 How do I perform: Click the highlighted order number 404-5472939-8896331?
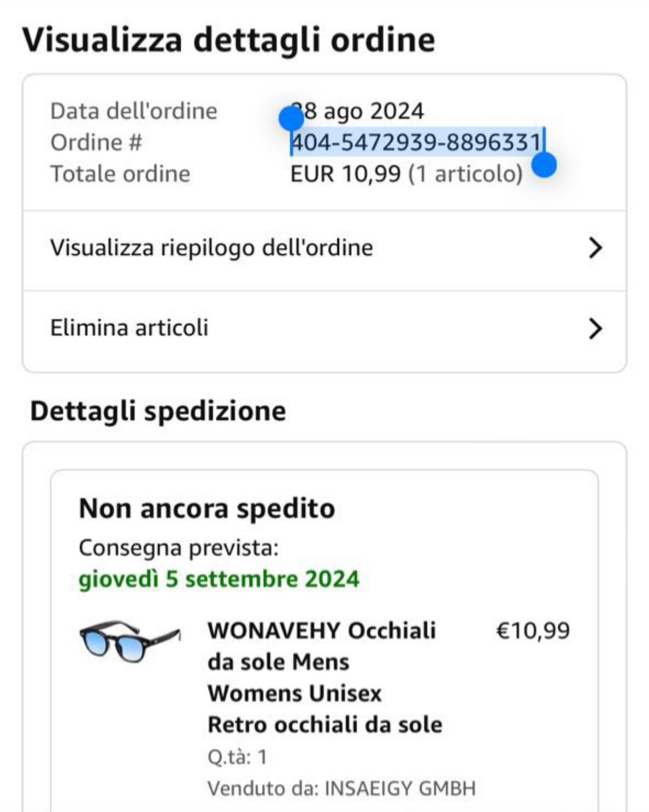pos(417,142)
